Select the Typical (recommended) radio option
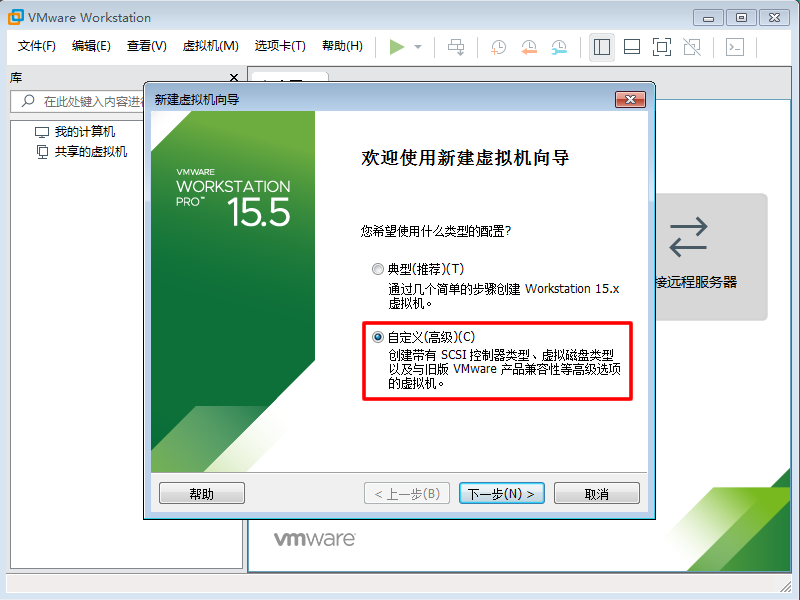800x600 pixels. [x=377, y=269]
